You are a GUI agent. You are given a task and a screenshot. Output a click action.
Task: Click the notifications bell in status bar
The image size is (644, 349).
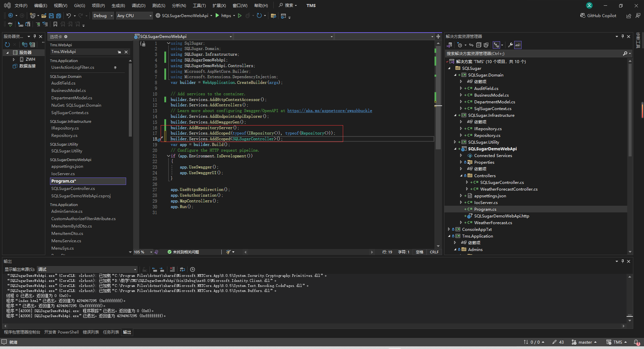click(636, 342)
